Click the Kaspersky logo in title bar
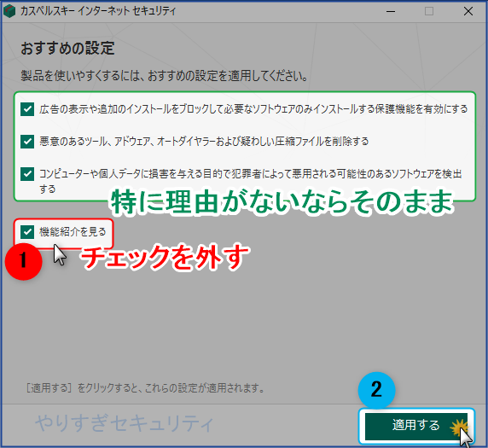This screenshot has height=448, width=488. point(9,11)
